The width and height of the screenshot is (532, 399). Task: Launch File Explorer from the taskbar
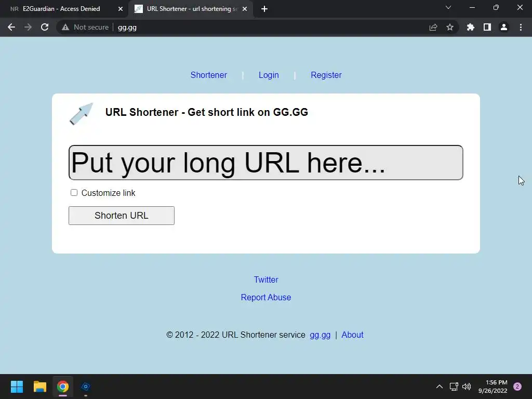[39, 387]
